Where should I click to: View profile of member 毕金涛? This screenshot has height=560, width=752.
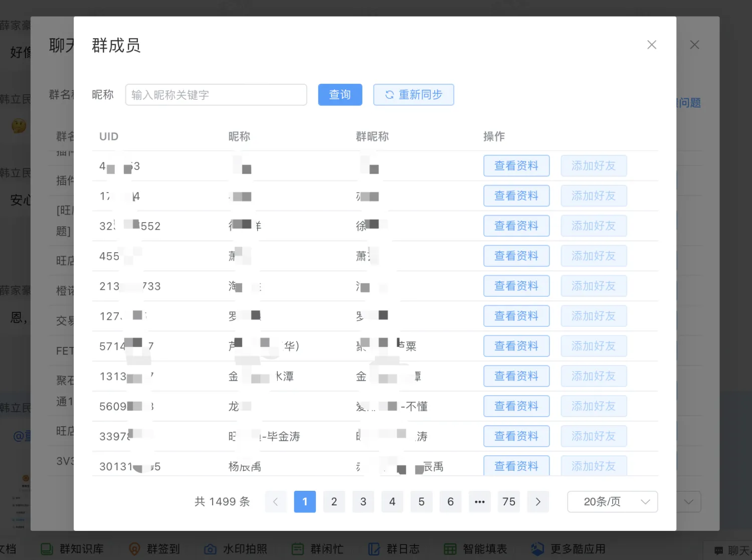click(x=516, y=436)
